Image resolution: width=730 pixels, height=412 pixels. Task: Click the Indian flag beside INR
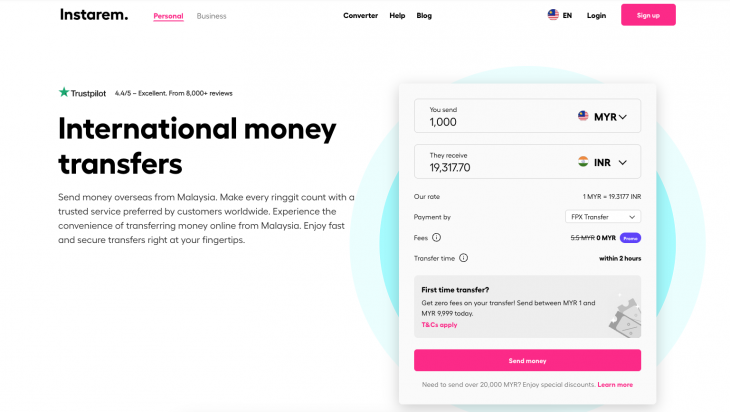583,162
